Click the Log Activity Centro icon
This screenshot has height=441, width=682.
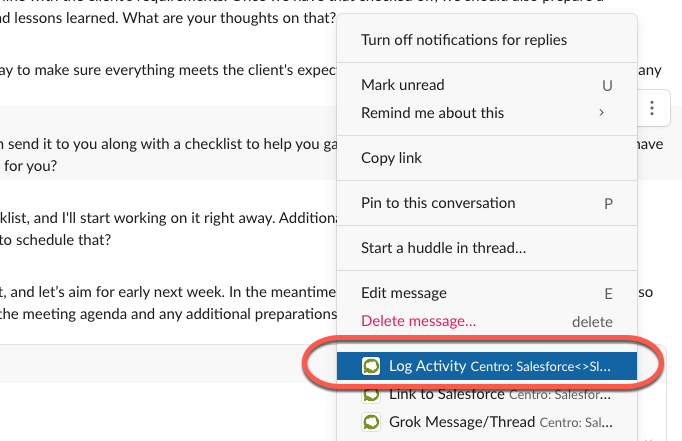click(x=371, y=366)
